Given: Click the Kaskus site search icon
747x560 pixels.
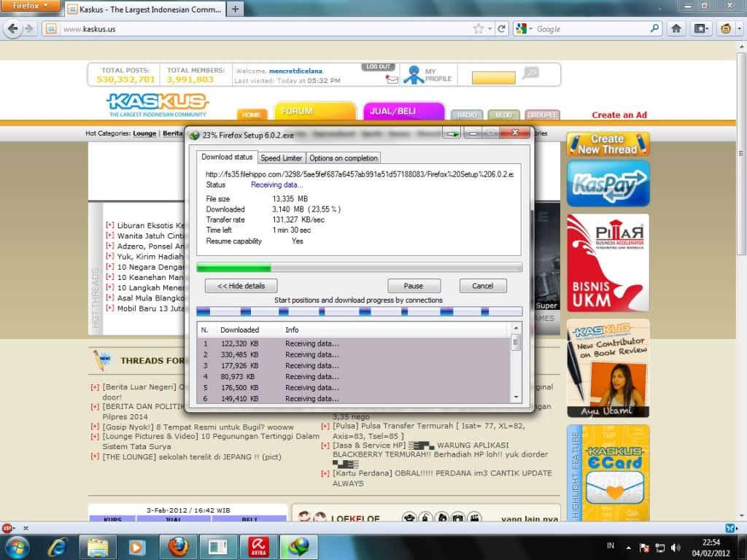Looking at the screenshot, I should 530,73.
